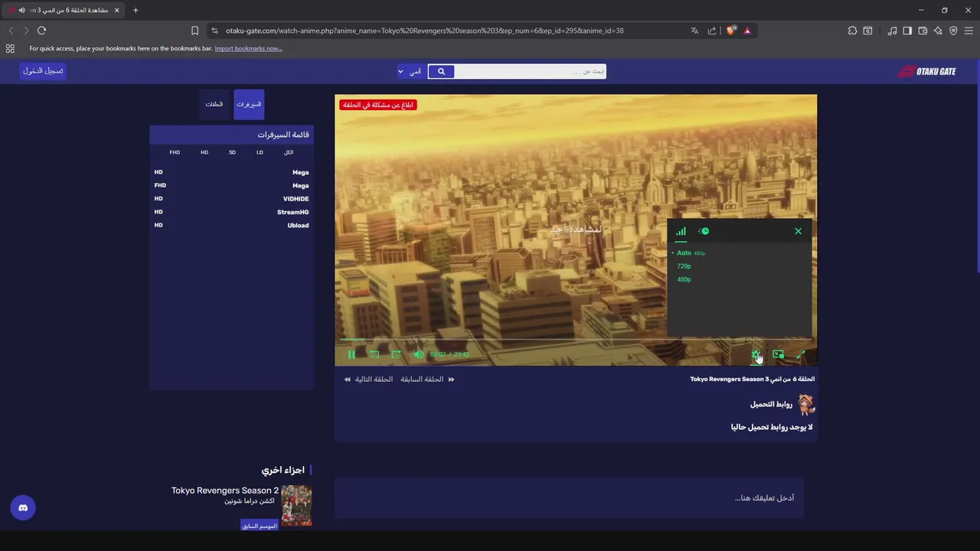The image size is (980, 551).
Task: Select the Mega HD server
Action: click(x=231, y=172)
